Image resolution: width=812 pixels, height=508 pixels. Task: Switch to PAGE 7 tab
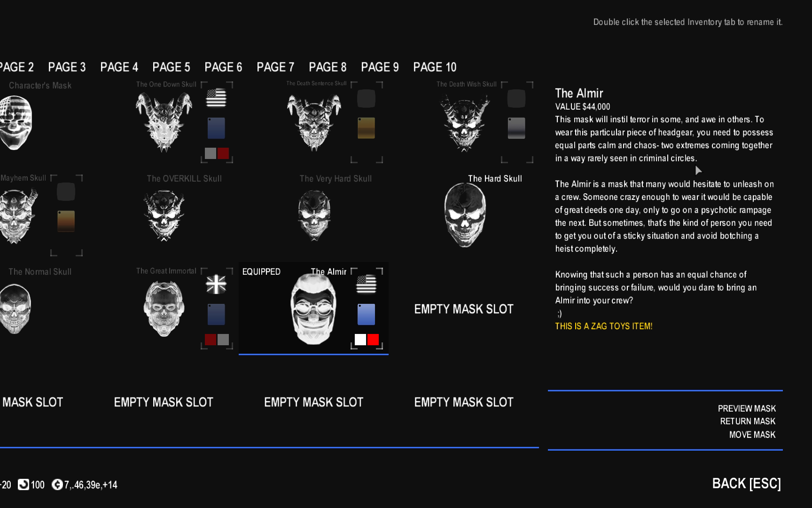click(x=275, y=67)
